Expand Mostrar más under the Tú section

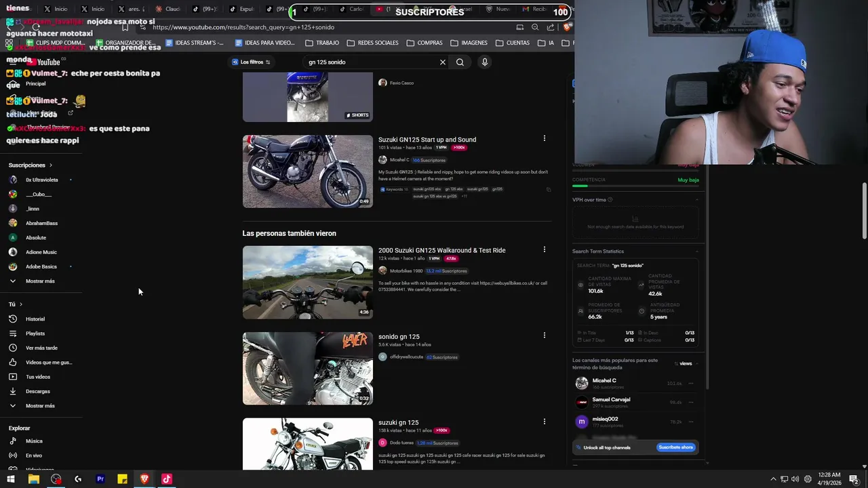pyautogui.click(x=41, y=405)
